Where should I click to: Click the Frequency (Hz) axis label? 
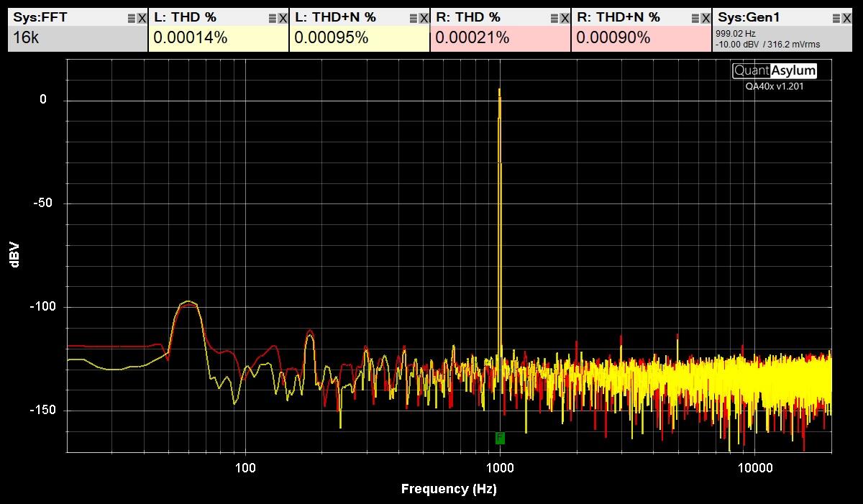[x=449, y=489]
